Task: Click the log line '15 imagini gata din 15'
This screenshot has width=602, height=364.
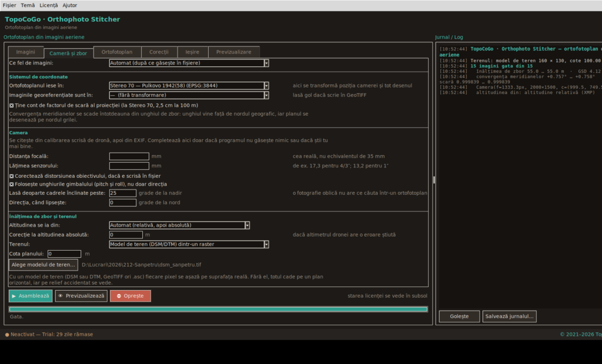Action: [501, 66]
